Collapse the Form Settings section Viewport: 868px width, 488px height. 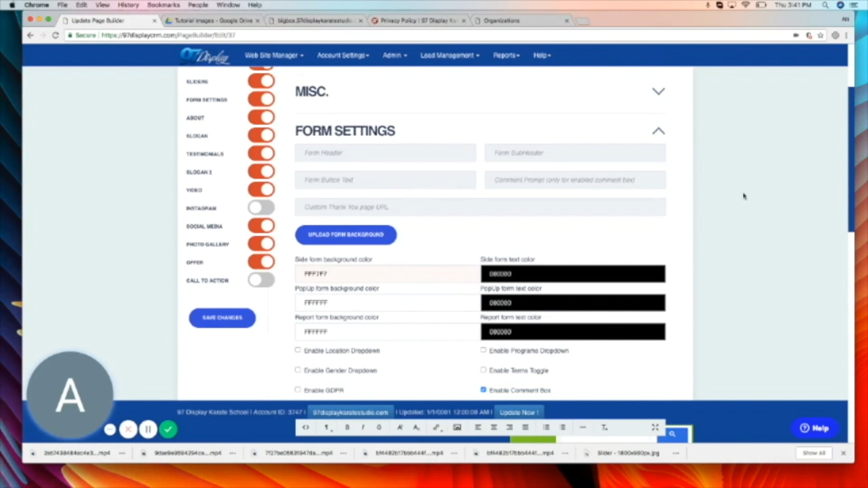pos(658,131)
